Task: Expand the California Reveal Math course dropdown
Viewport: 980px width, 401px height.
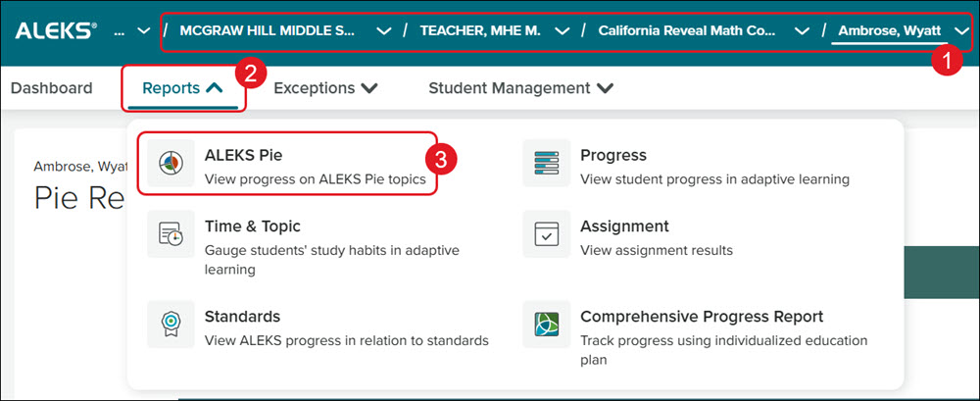Action: pyautogui.click(x=802, y=31)
